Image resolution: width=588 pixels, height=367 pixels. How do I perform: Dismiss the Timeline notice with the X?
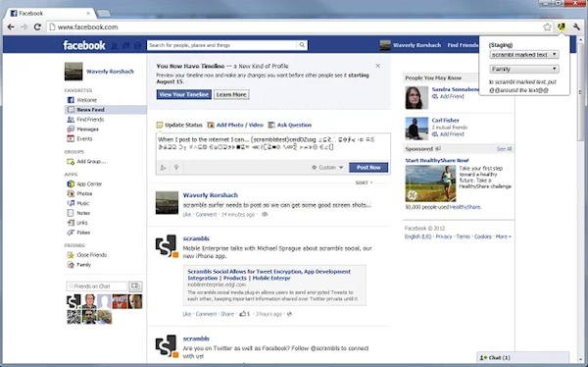click(378, 66)
